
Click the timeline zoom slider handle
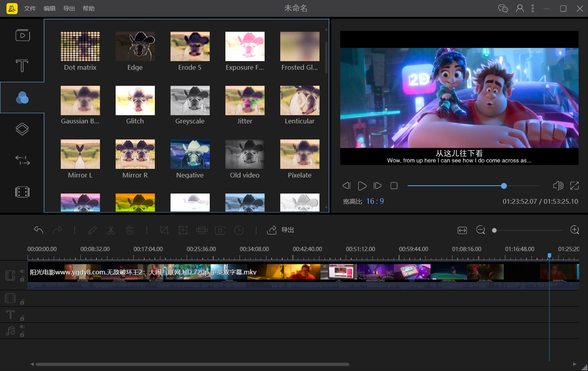[494, 230]
